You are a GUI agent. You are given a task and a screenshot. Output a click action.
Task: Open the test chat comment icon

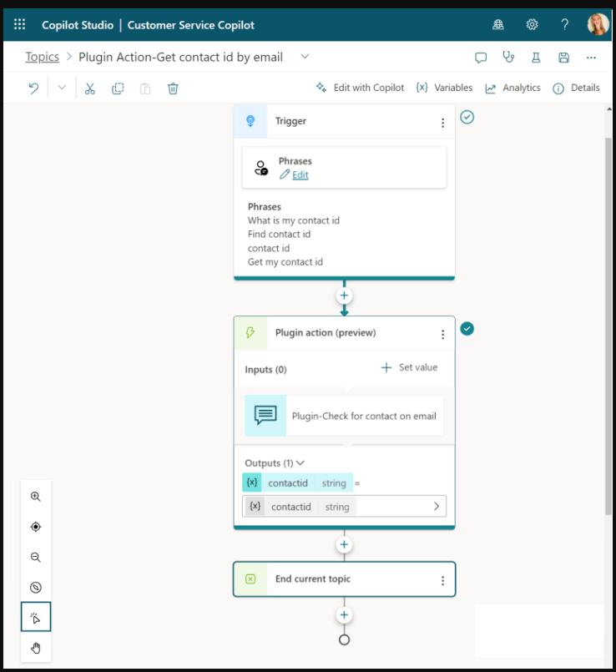coord(481,58)
